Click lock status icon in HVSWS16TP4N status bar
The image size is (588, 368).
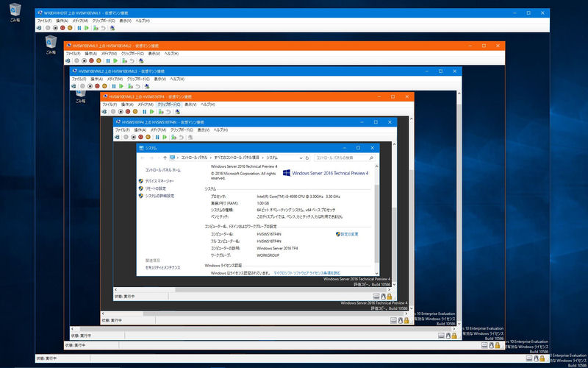390,297
